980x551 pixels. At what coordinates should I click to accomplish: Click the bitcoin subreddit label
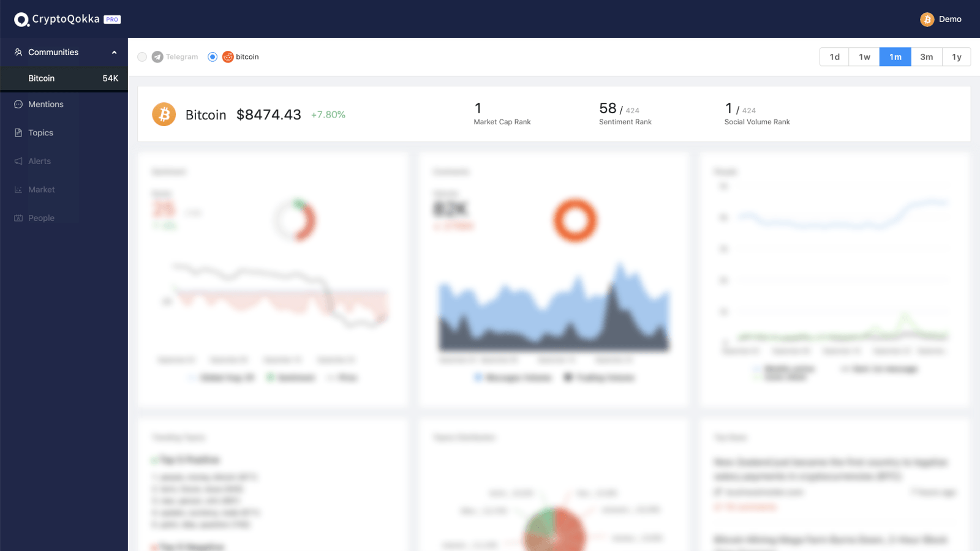pos(247,57)
